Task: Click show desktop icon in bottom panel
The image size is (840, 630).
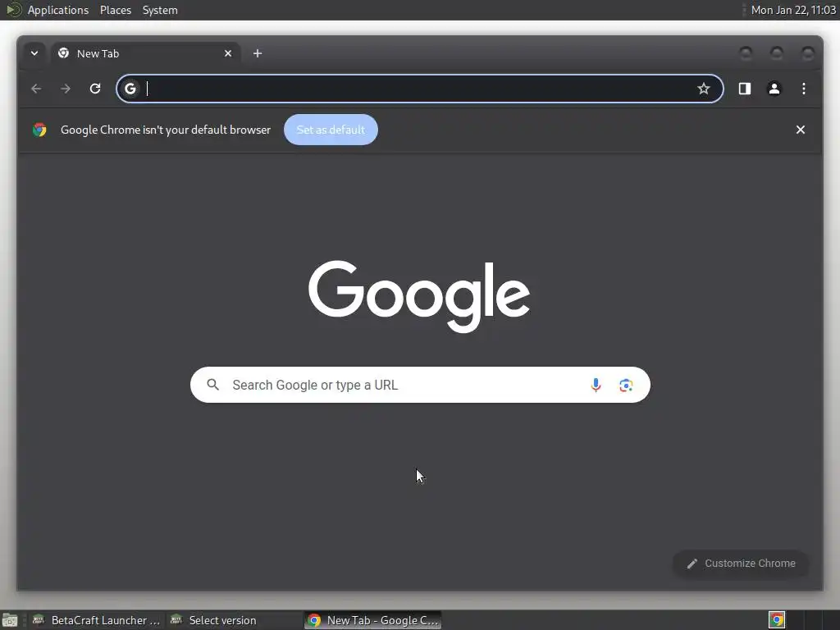Action: (10, 620)
